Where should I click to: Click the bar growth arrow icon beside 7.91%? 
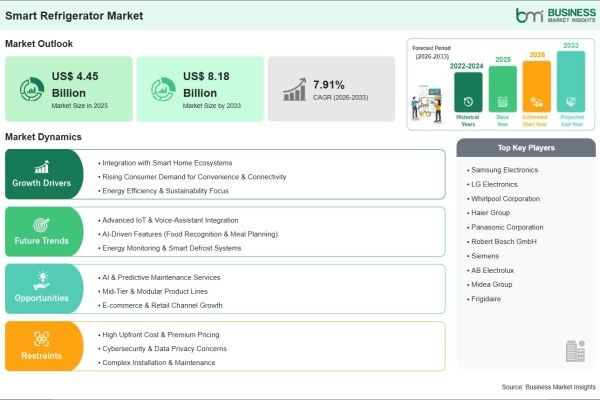point(295,89)
